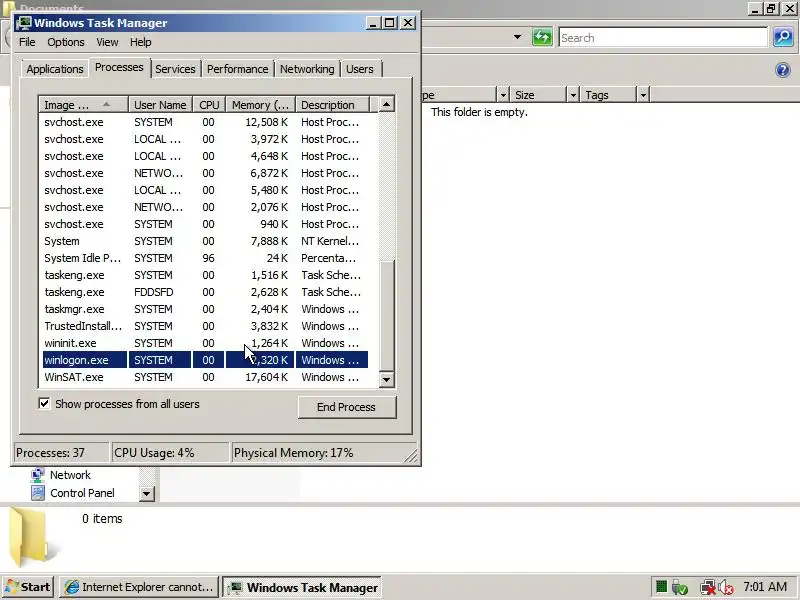This screenshot has width=800, height=600.
Task: Select the taskeng.exe row with 1,516 K
Action: click(x=205, y=275)
